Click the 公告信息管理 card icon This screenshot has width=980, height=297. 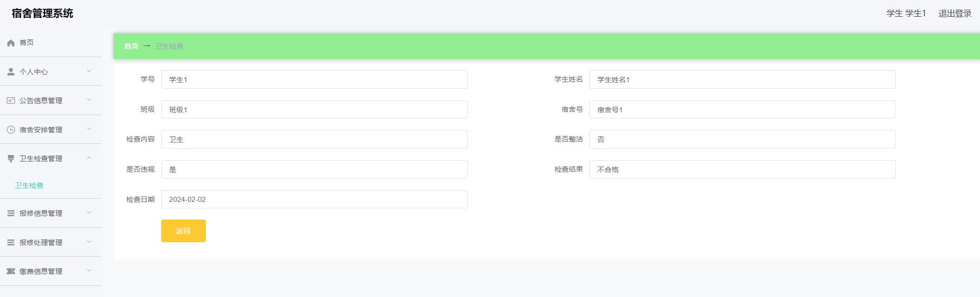tap(11, 101)
